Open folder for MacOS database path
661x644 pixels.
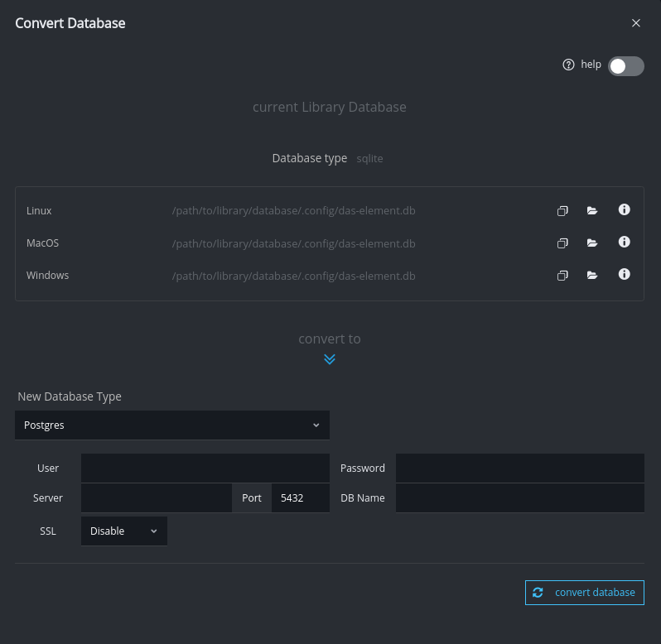pos(592,243)
